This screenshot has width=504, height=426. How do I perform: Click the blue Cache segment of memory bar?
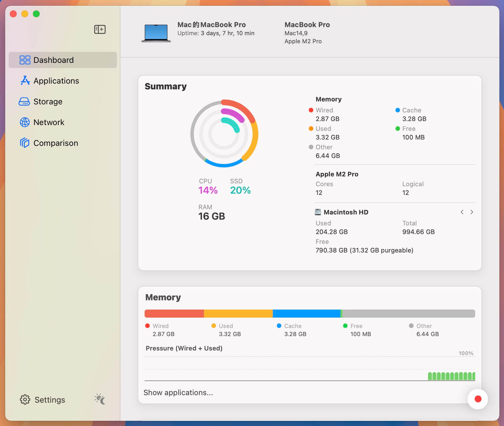[306, 314]
